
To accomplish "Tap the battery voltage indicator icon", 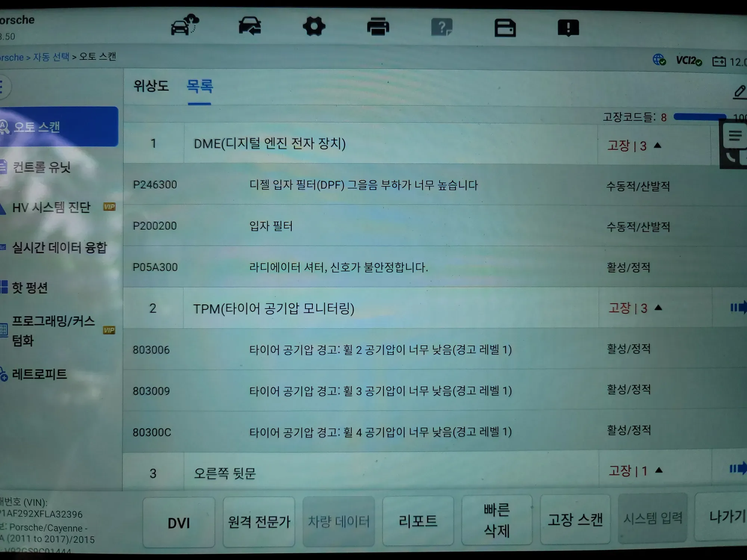I will pos(719,61).
